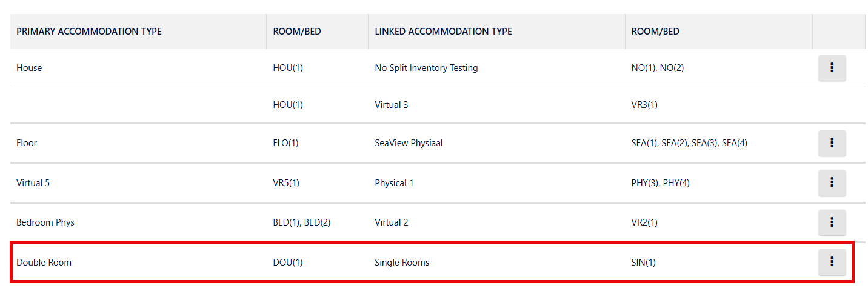Click the Single Rooms linked type

pos(402,263)
